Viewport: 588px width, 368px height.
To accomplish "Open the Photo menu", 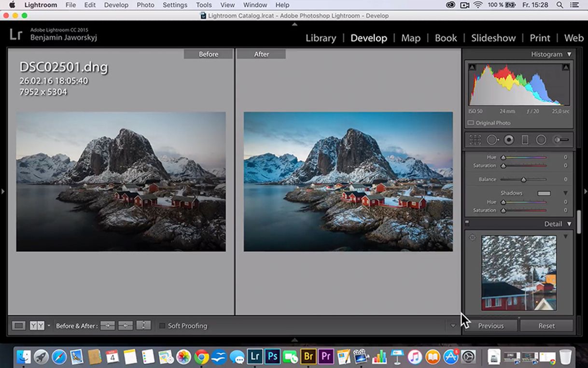I will pyautogui.click(x=145, y=5).
